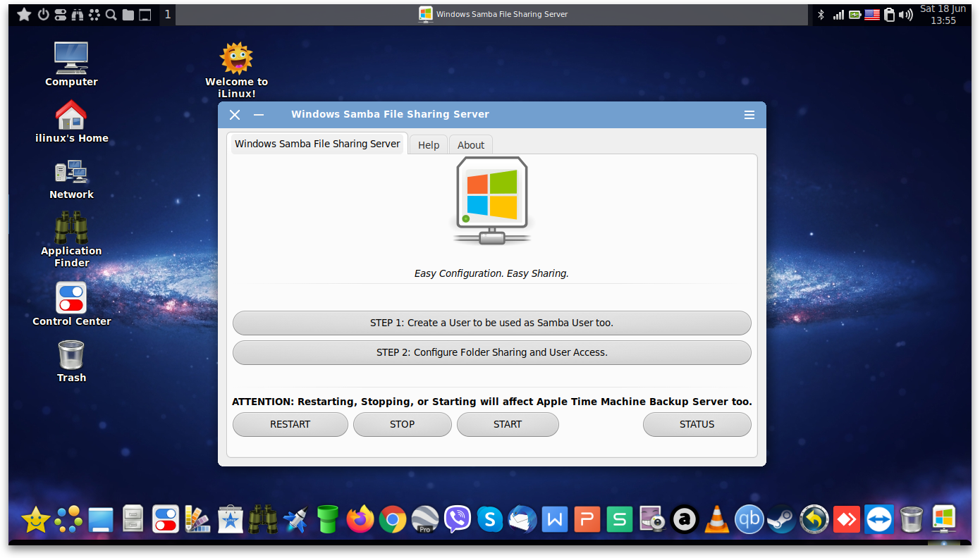Open Thunderbird mail from the dock
This screenshot has width=980, height=558.
[x=522, y=520]
